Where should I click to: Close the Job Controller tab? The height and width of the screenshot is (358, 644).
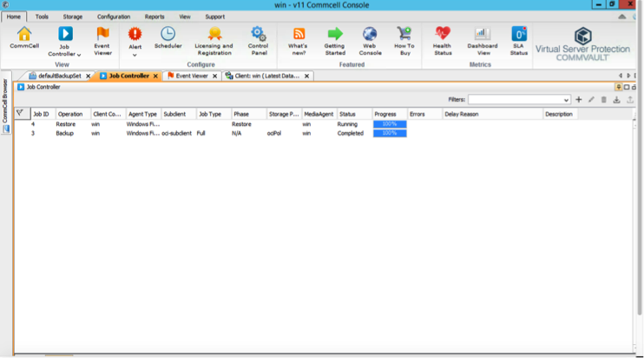click(x=155, y=76)
